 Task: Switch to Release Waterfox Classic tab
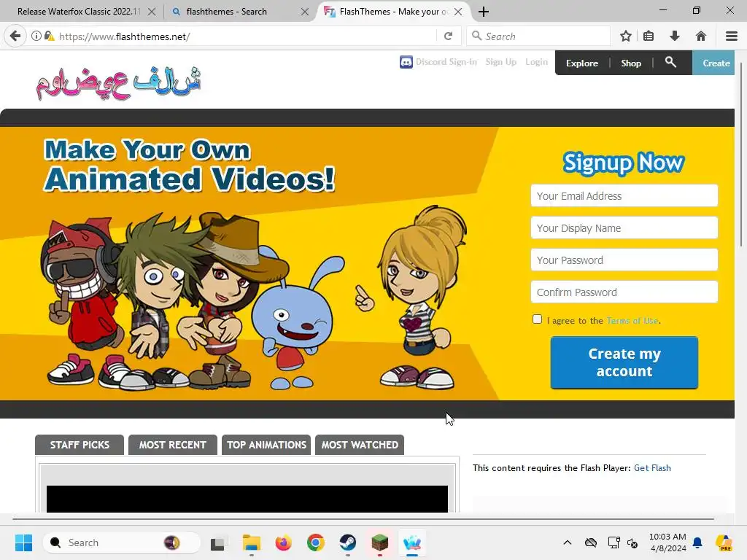click(80, 12)
